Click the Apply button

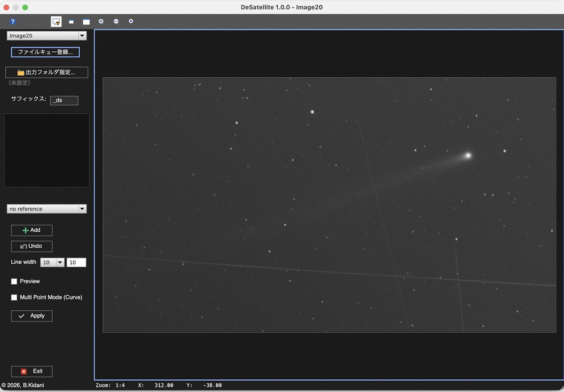31,316
